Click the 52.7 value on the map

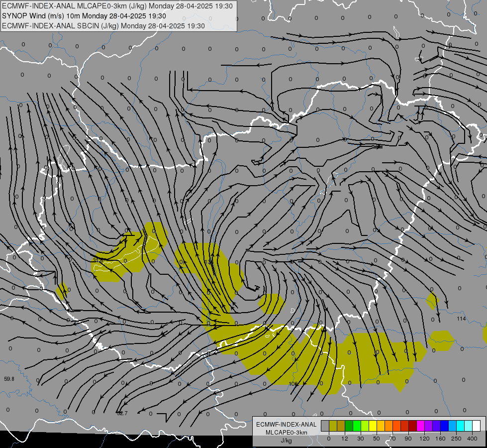pyautogui.click(x=122, y=413)
